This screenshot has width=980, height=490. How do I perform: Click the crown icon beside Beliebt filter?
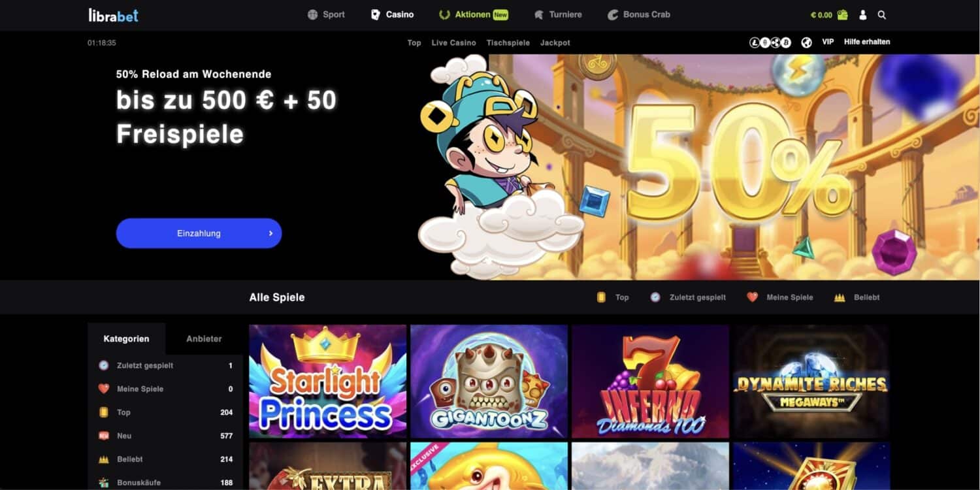(x=840, y=297)
